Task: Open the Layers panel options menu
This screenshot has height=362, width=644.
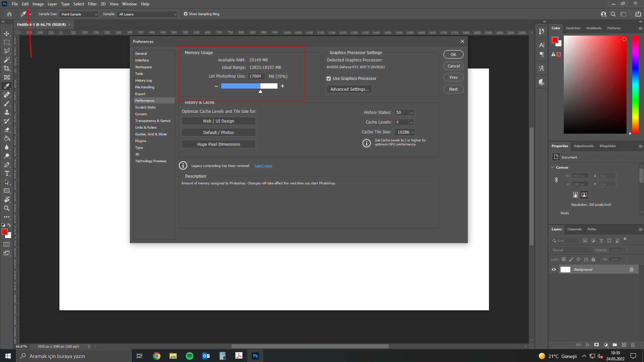Action: (640, 229)
